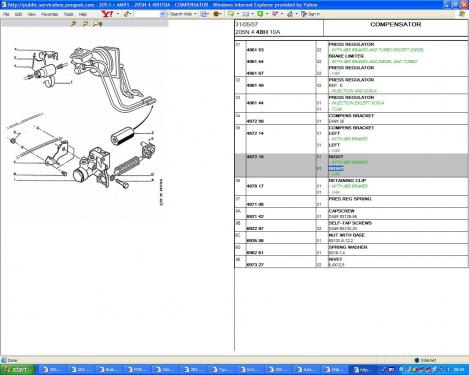Click part number 4861 53 in the parts list
Viewport: 469px width, 375px height.
coord(255,50)
